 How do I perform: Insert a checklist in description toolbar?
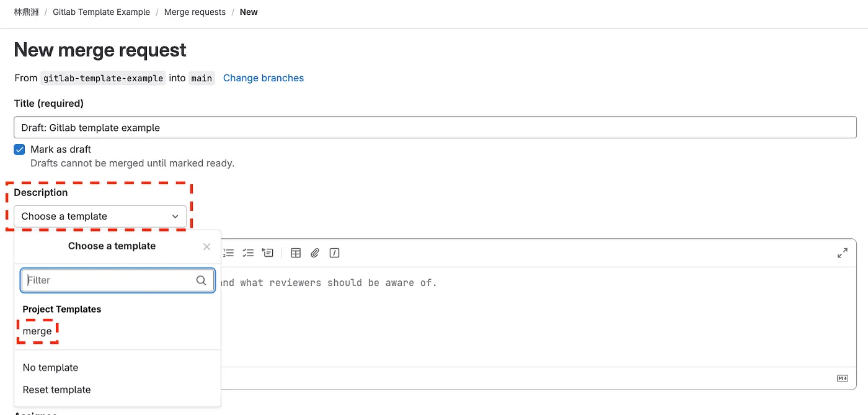pyautogui.click(x=248, y=253)
